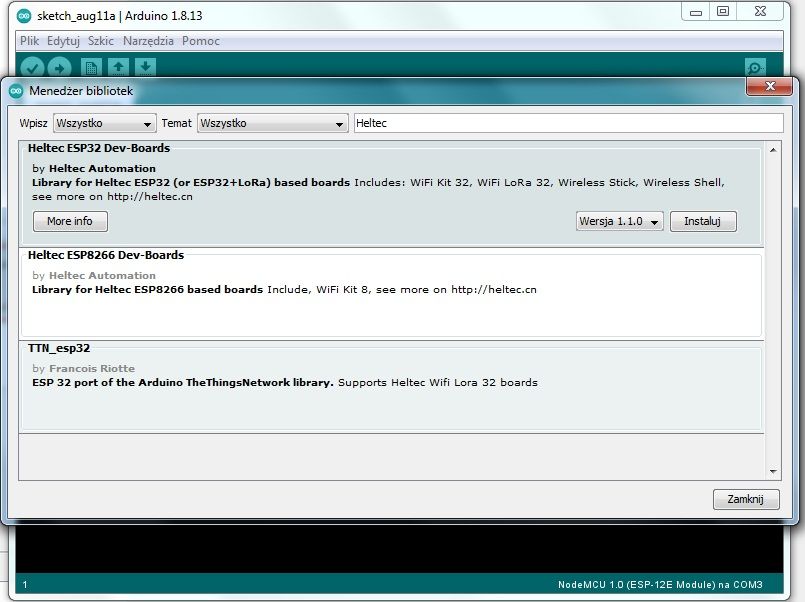Viewport: 805px width, 602px height.
Task: Click the scrollbar down arrow in library list
Action: click(773, 471)
